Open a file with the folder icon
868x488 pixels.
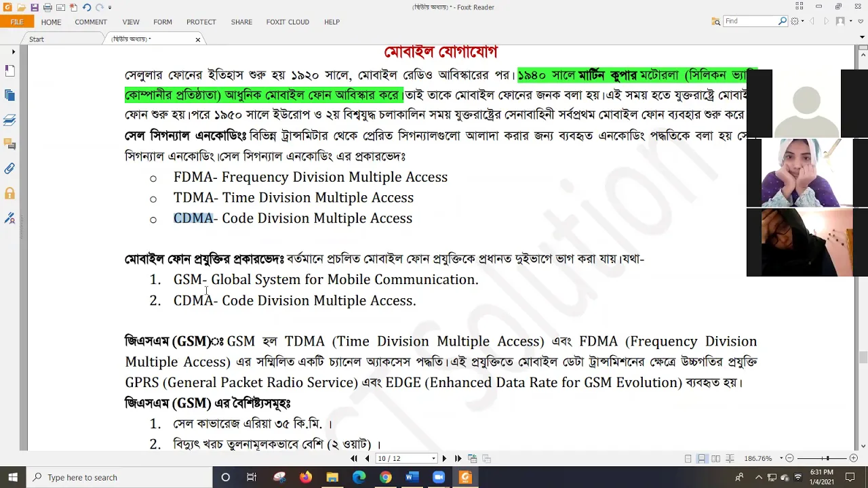pyautogui.click(x=22, y=7)
